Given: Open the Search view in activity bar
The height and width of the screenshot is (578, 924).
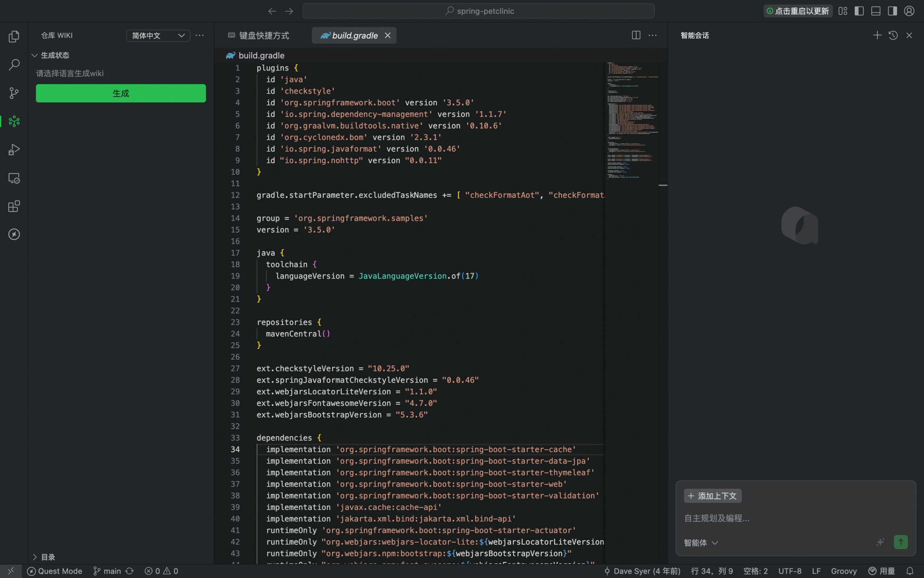Looking at the screenshot, I should [14, 65].
